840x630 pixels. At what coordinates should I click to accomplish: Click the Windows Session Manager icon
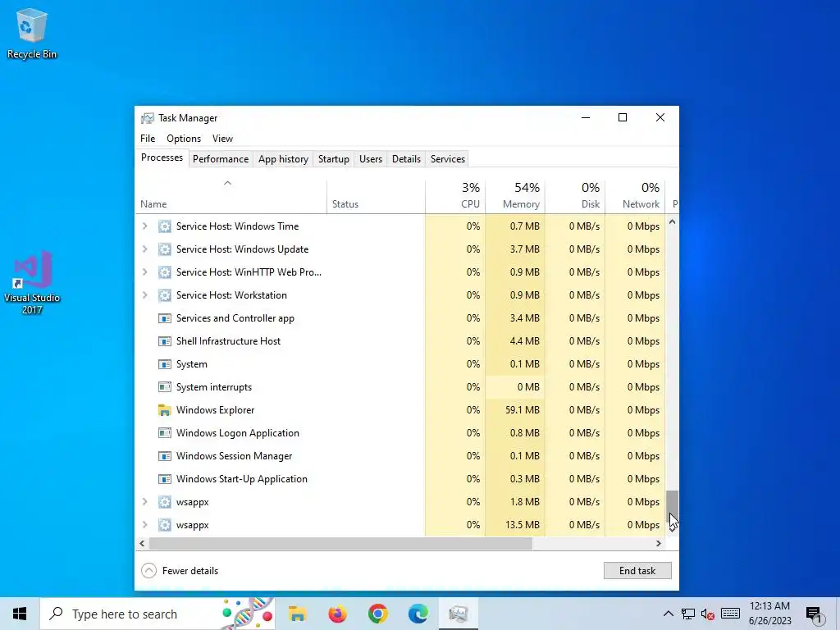[164, 456]
